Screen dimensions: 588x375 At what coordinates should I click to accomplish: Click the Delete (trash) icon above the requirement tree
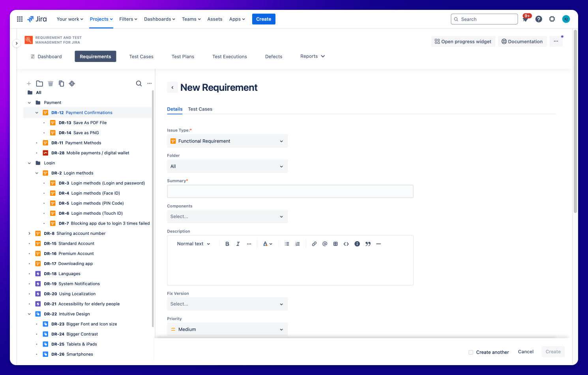tap(51, 83)
